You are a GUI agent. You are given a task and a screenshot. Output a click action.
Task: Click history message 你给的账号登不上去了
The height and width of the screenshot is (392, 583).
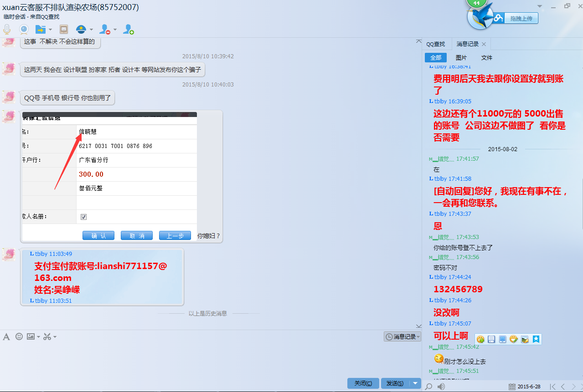(x=463, y=248)
